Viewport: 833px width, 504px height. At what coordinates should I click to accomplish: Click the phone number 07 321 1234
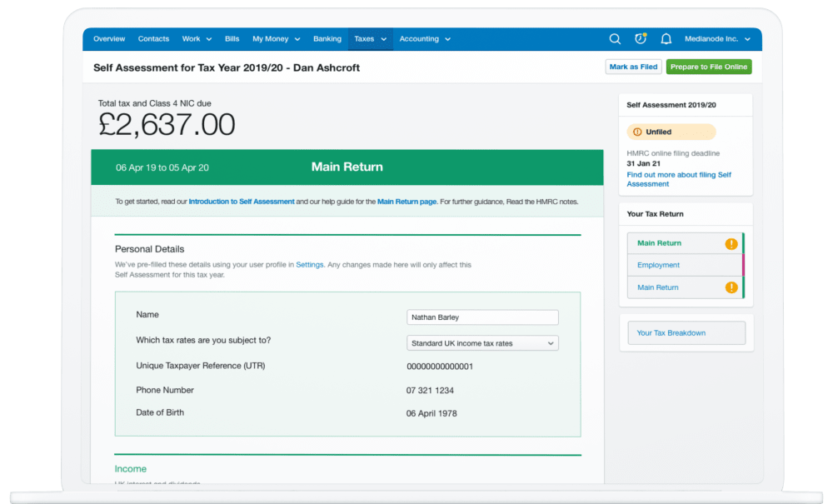pos(430,391)
